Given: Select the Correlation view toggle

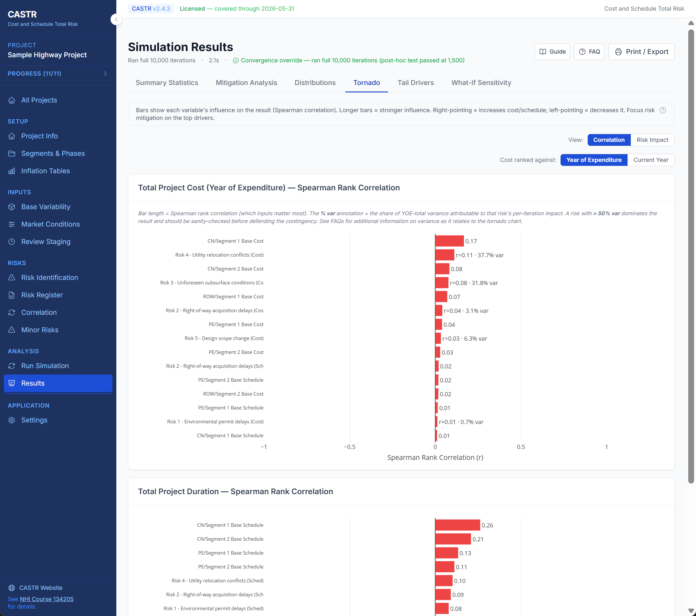Looking at the screenshot, I should pos(608,140).
